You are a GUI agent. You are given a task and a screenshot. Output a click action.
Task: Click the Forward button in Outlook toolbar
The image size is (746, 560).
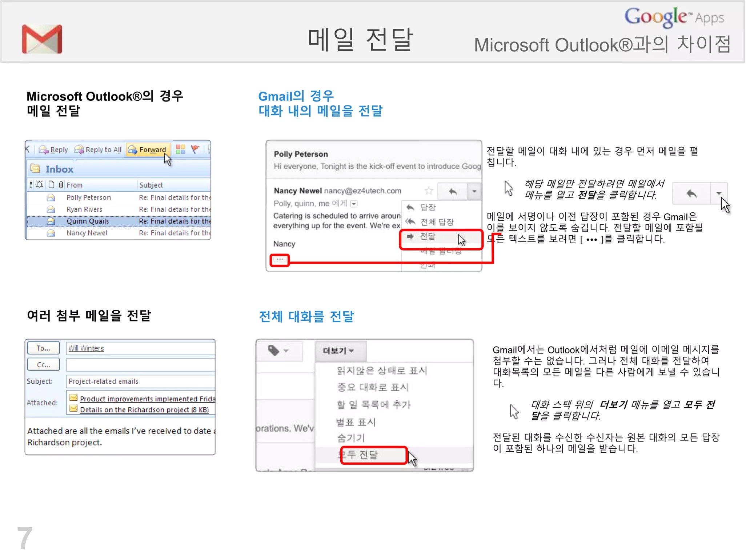point(148,150)
